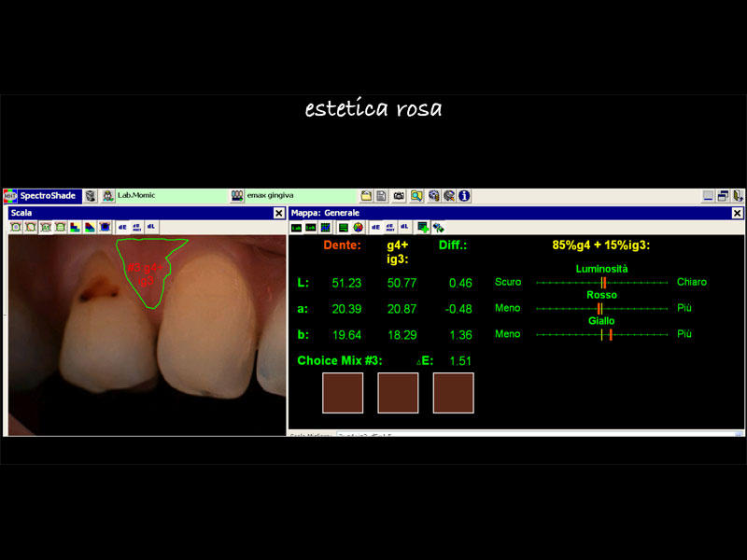This screenshot has height=560, width=747.
Task: Click the save diskette icon
Action: tap(381, 196)
